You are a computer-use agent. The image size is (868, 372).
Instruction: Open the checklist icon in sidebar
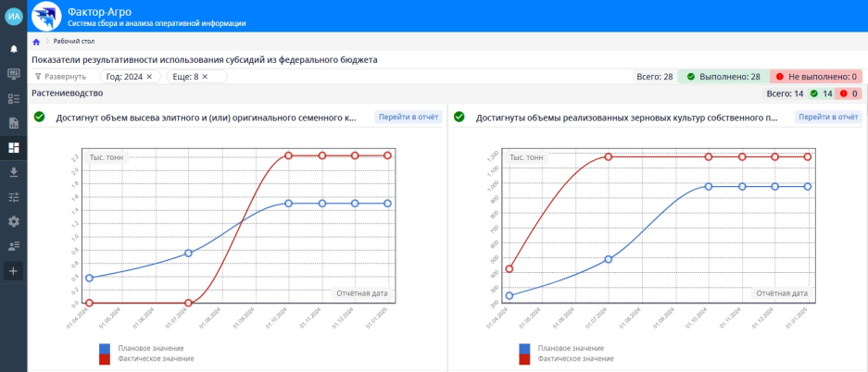pyautogui.click(x=13, y=99)
